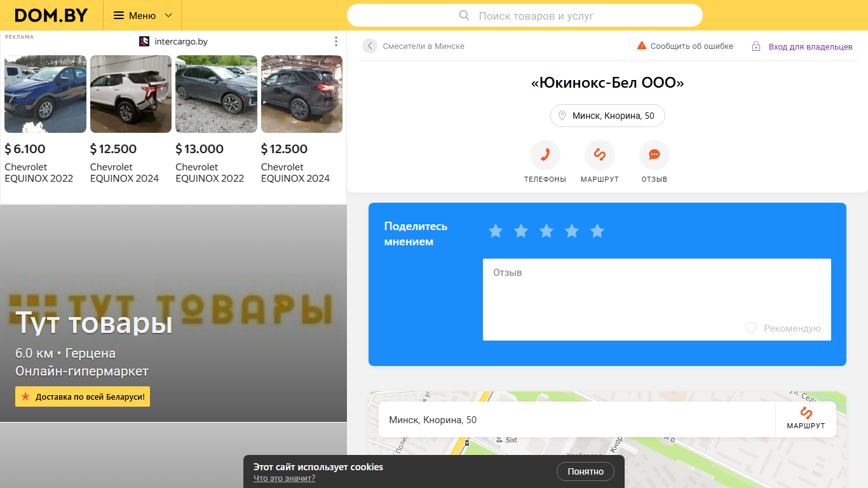Click the Отзыв speech bubble icon
Viewport: 868px width, 488px height.
[x=654, y=155]
